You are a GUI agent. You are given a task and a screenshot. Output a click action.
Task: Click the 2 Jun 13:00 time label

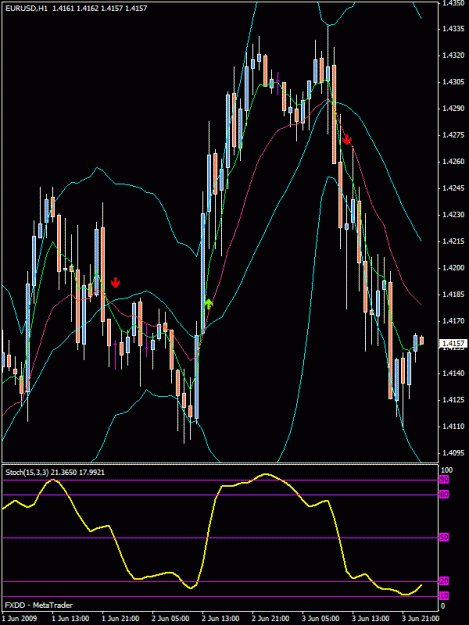coord(220,619)
